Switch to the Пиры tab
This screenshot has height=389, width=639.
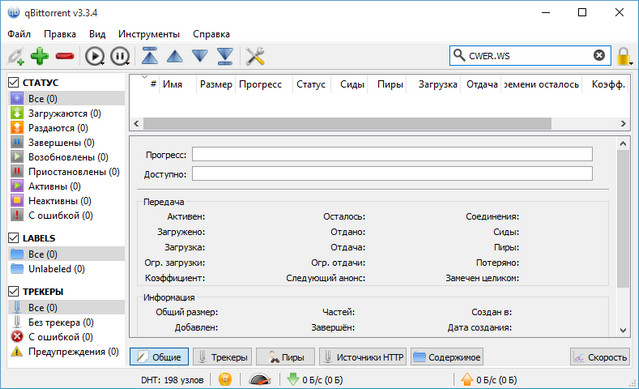[286, 357]
